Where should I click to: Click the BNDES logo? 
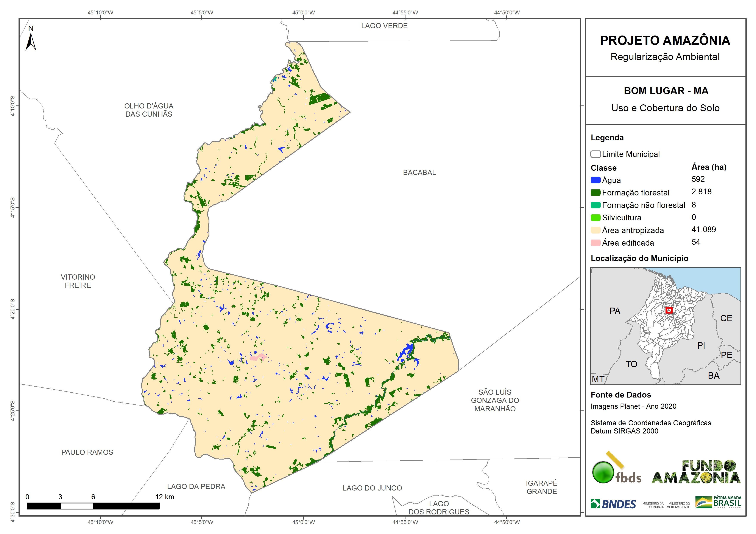coord(613,504)
